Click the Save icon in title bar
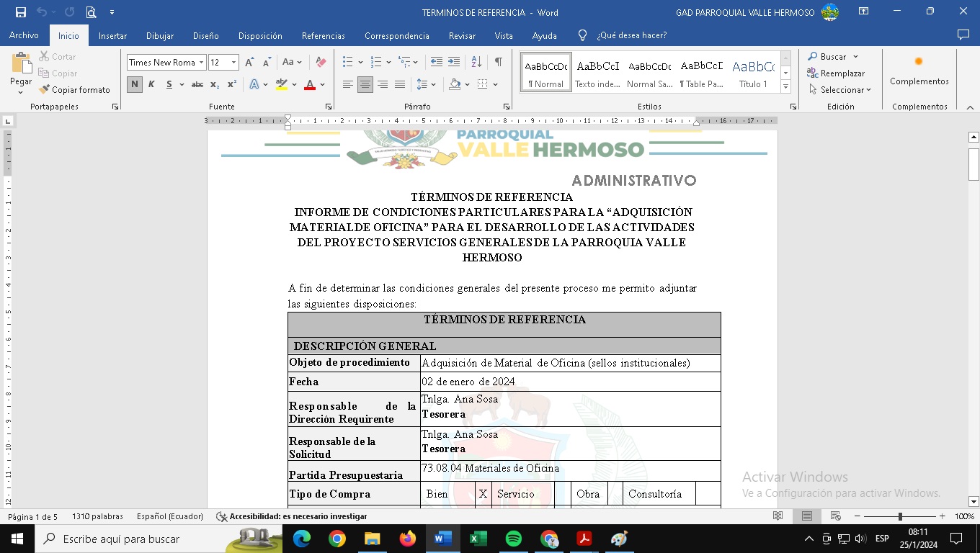The height and width of the screenshot is (553, 980). click(x=21, y=12)
